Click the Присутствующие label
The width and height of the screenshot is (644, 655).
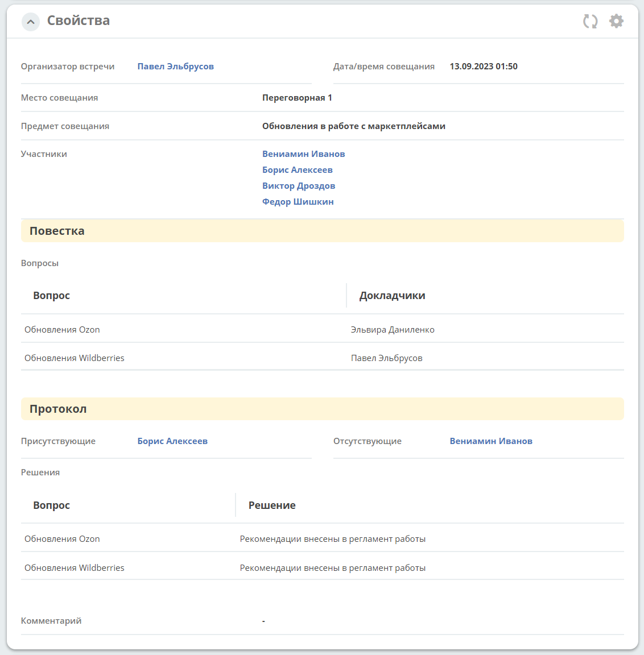[x=58, y=441]
